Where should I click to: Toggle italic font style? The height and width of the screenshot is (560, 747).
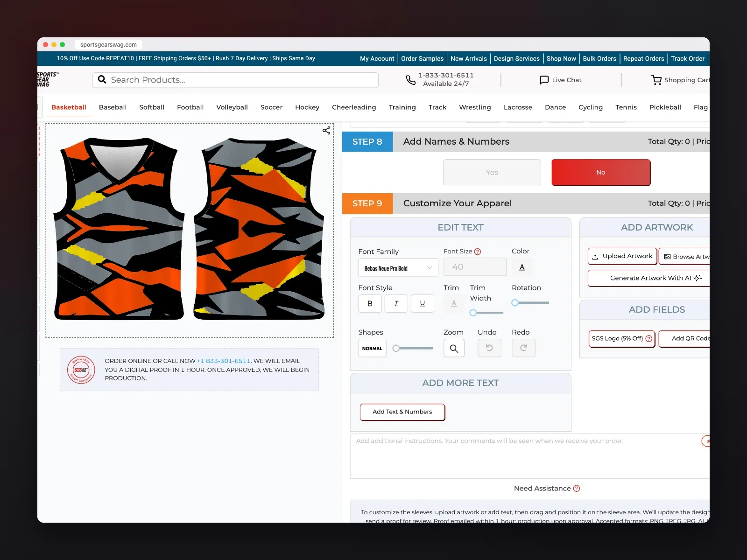pos(396,303)
